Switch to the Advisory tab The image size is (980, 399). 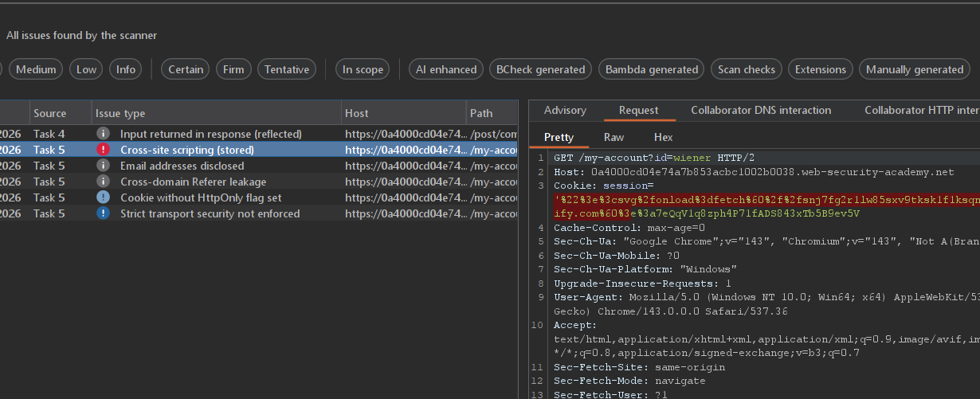coord(565,111)
